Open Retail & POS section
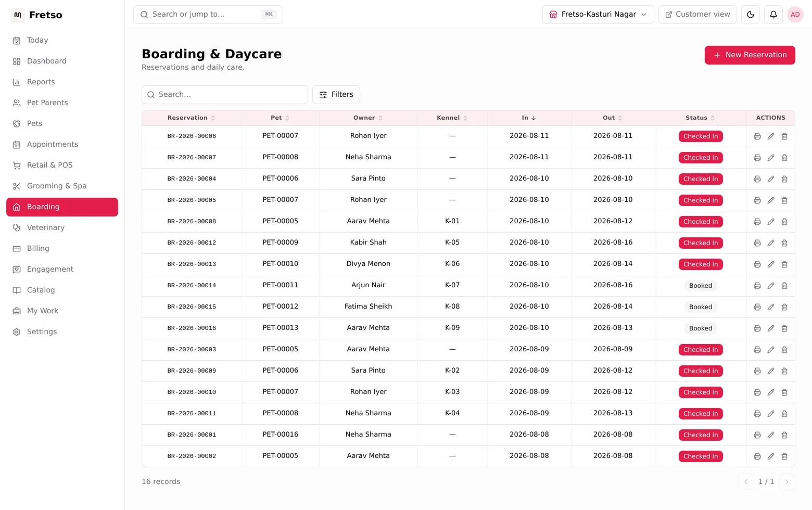 62,165
